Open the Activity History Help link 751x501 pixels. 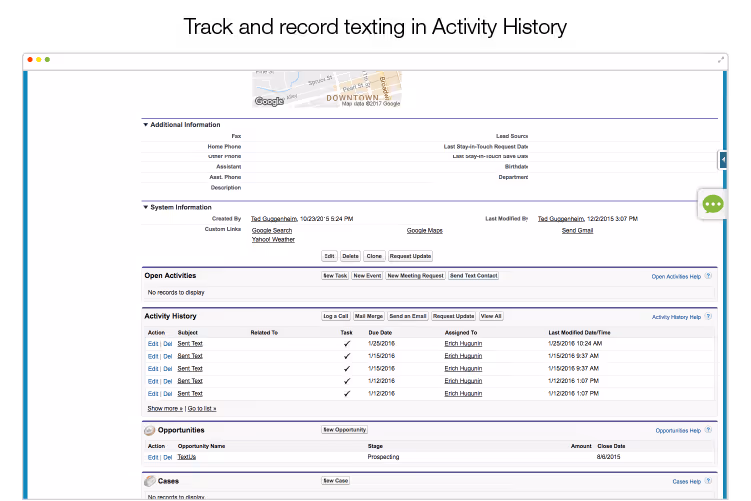pyautogui.click(x=676, y=317)
